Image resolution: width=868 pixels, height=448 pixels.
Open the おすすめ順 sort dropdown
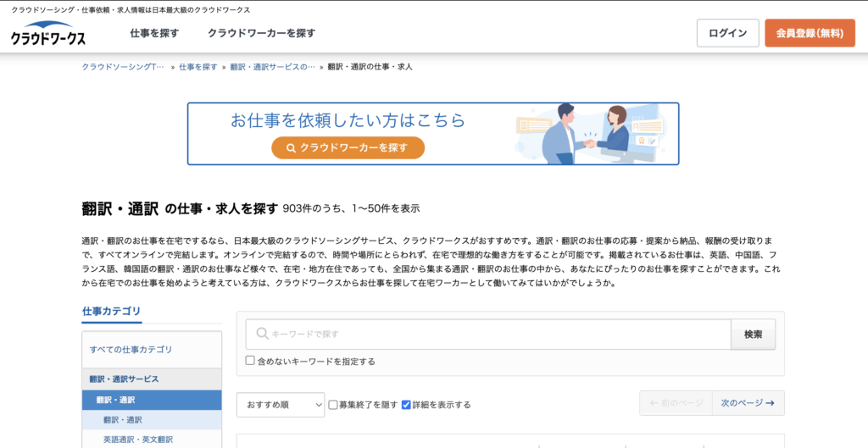(x=280, y=404)
